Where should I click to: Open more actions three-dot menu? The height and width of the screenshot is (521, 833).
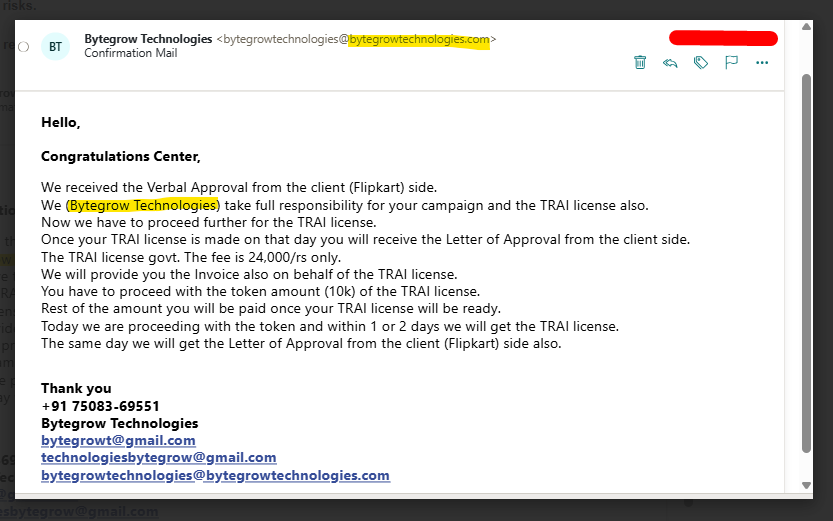(x=762, y=63)
